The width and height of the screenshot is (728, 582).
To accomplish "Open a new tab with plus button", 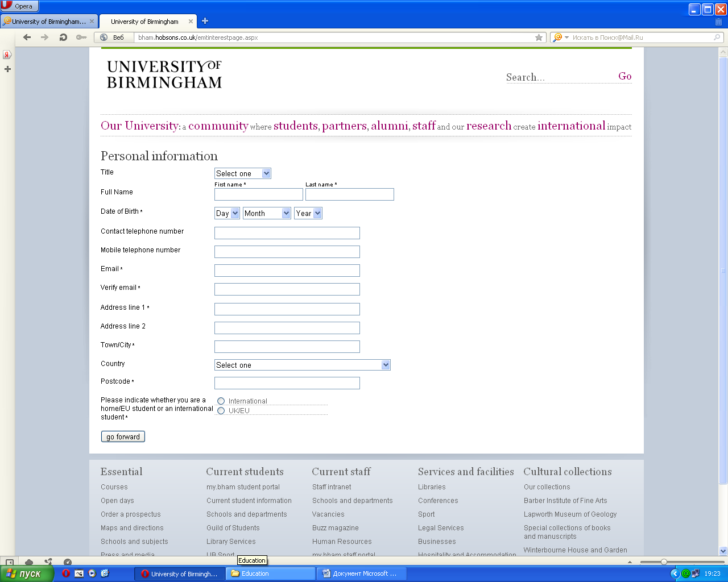I will tap(205, 21).
